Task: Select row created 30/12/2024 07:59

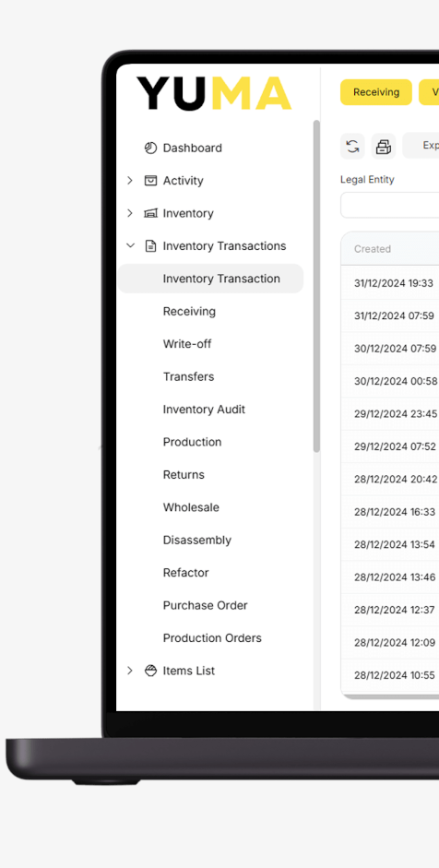Action: [390, 348]
